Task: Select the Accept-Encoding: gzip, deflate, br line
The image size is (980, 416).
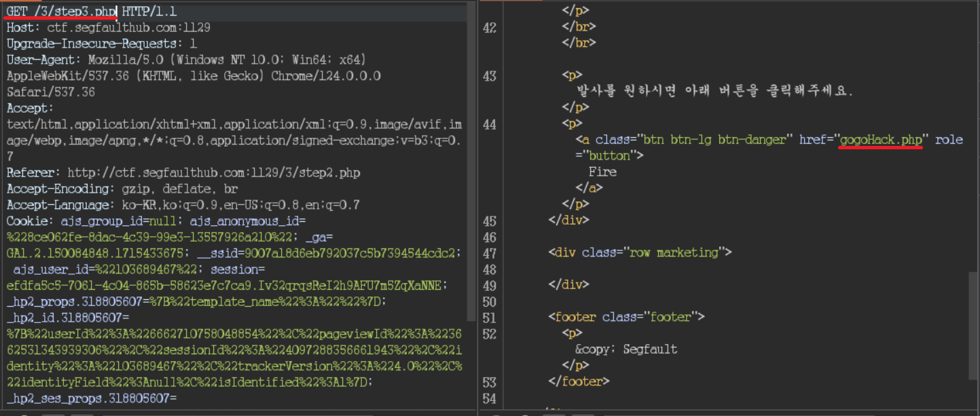Action: (122, 189)
